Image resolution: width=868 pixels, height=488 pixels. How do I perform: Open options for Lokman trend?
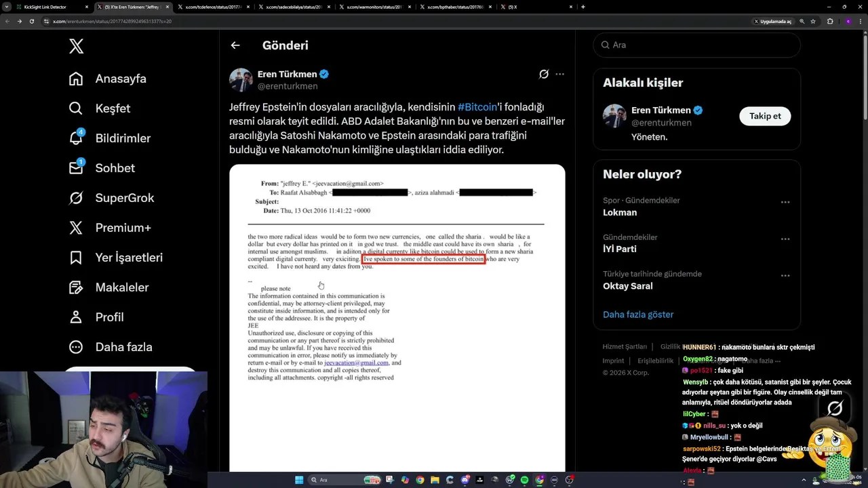click(x=785, y=202)
